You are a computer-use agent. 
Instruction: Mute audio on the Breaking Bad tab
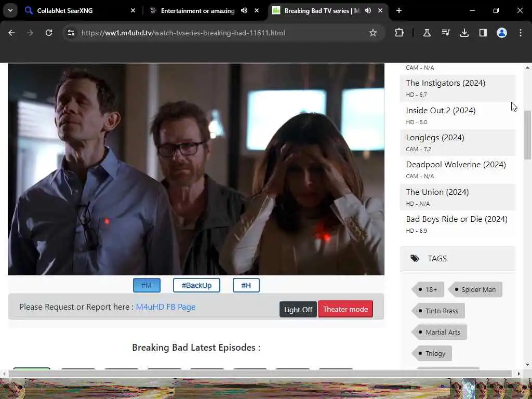tap(368, 10)
